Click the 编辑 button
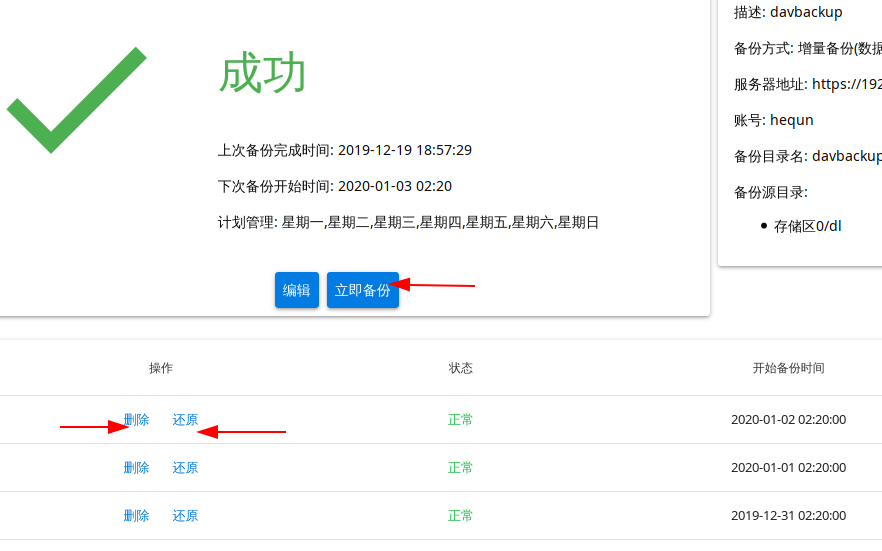 [297, 290]
